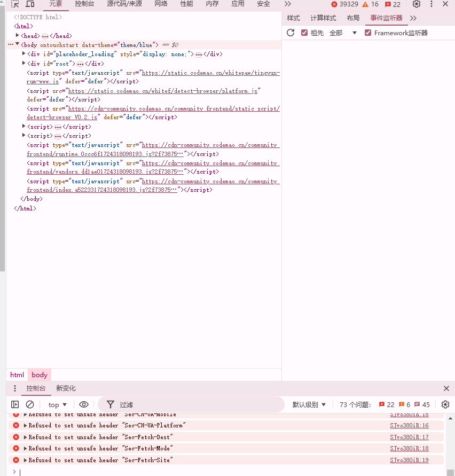Click ellipsis inside placehoder_loading div
Image resolution: width=455 pixels, height=476 pixels.
[x=199, y=54]
